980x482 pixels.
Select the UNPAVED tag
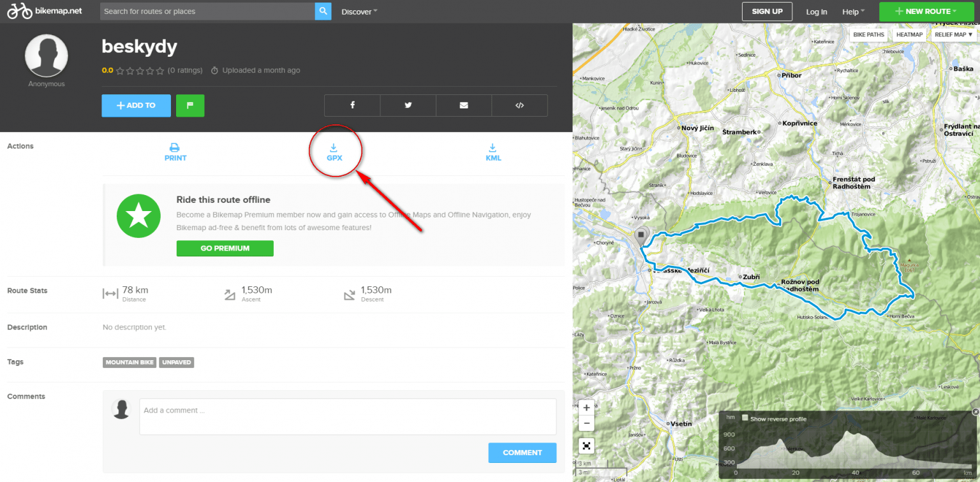tap(176, 362)
